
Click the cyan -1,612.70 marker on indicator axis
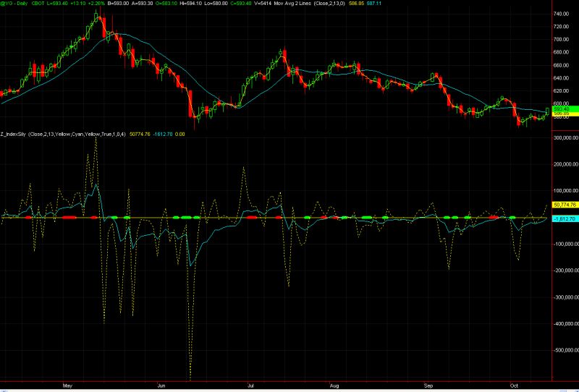tap(565, 219)
